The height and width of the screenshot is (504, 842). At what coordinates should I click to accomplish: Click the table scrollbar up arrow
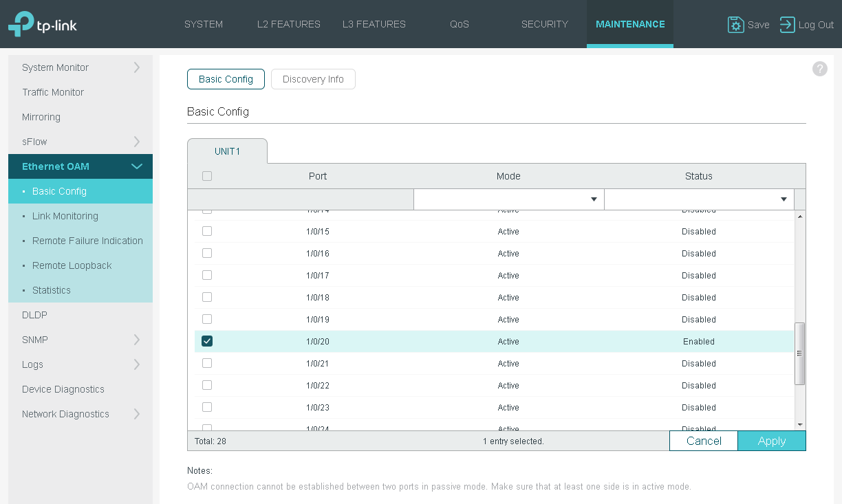pos(799,217)
